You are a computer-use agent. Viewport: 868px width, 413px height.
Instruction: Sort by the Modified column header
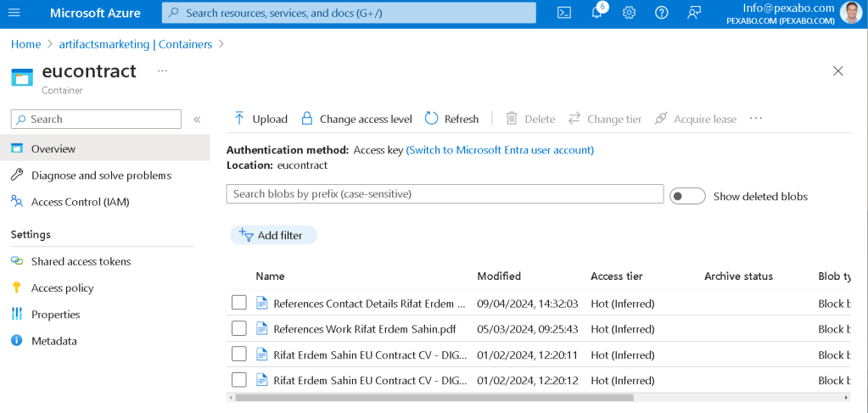(499, 276)
